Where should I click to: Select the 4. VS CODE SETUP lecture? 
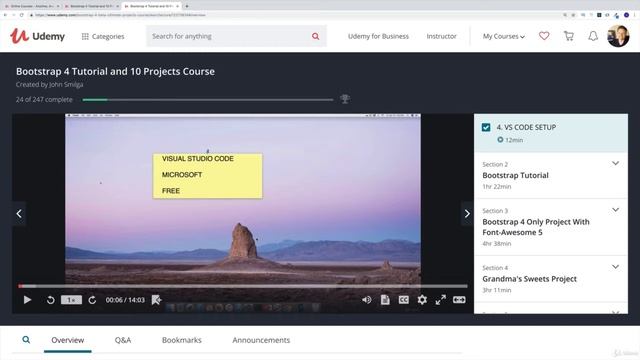click(x=551, y=133)
